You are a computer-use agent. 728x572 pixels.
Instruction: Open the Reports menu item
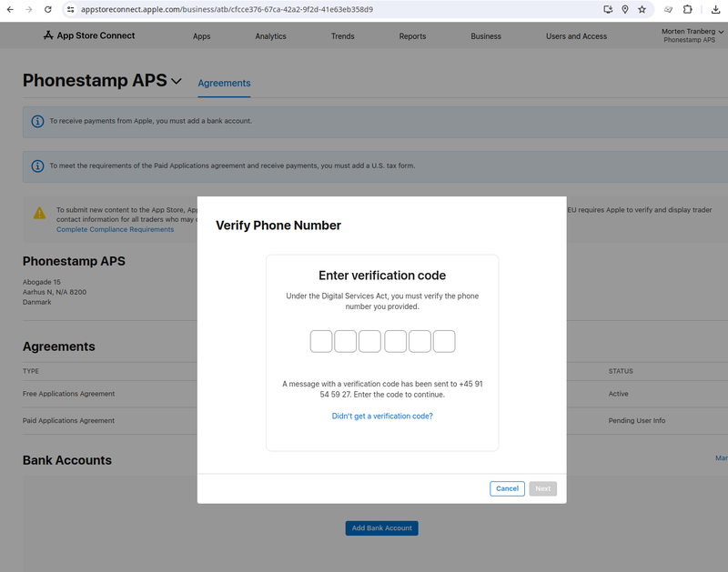[x=412, y=36]
